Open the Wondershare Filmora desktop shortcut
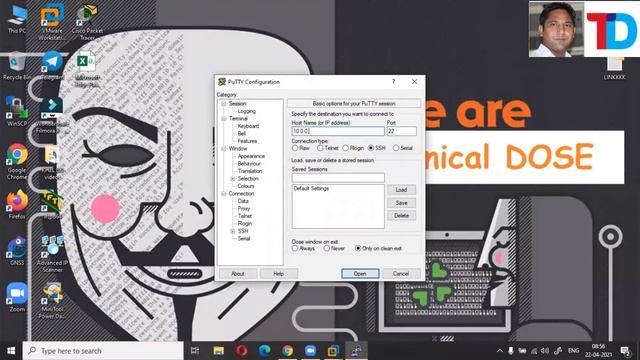 pos(52,116)
